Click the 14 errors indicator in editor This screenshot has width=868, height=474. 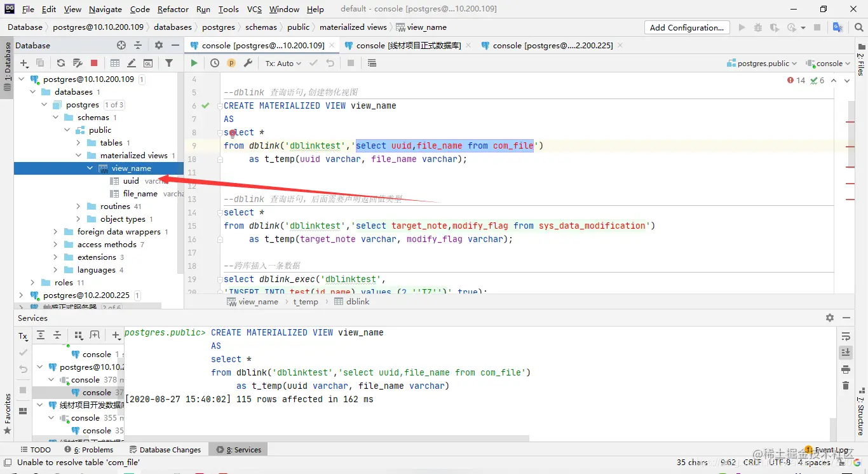click(796, 81)
